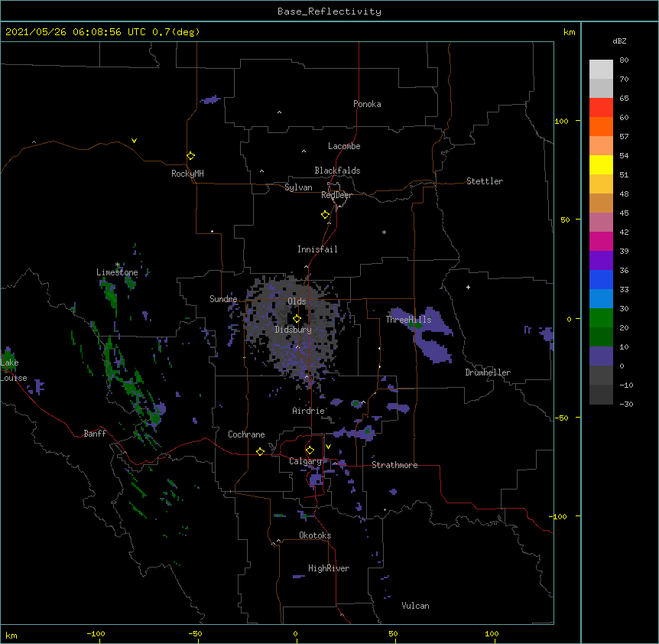Click the -100 km label on bottom axis

click(x=96, y=633)
